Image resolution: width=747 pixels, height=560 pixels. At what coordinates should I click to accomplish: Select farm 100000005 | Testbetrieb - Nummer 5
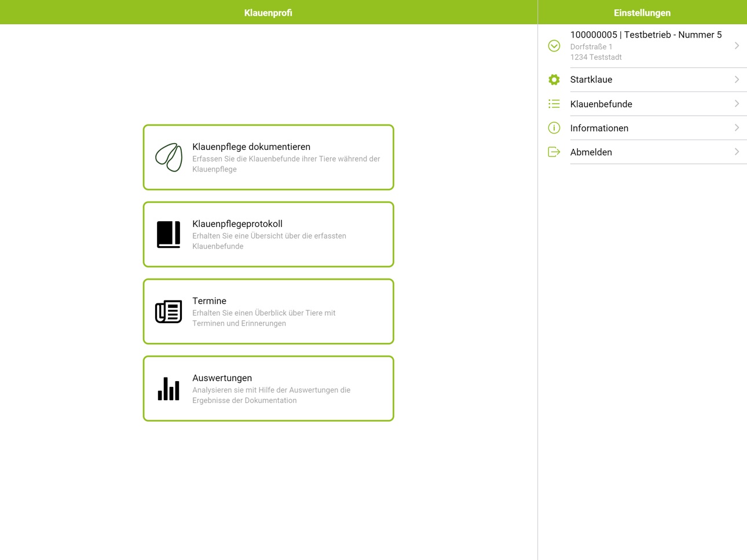coord(642,46)
